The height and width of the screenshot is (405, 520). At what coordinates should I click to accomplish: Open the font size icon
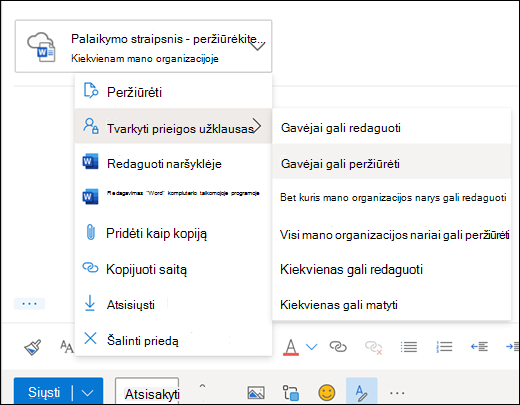[x=67, y=347]
